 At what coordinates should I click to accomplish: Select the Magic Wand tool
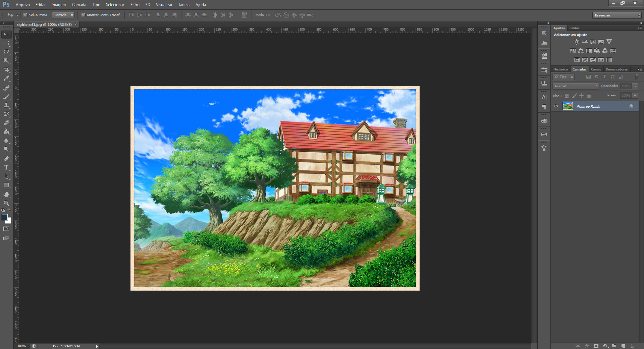(6, 61)
